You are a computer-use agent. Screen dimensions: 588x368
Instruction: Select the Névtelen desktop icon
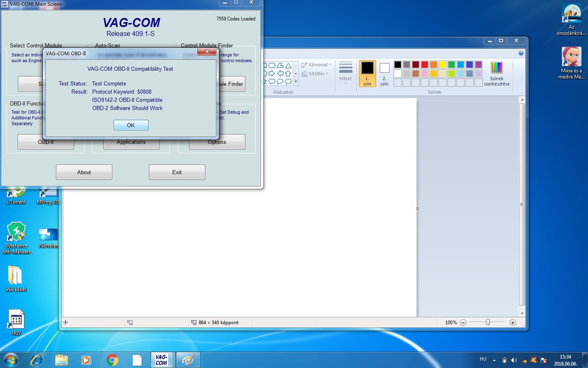48,238
